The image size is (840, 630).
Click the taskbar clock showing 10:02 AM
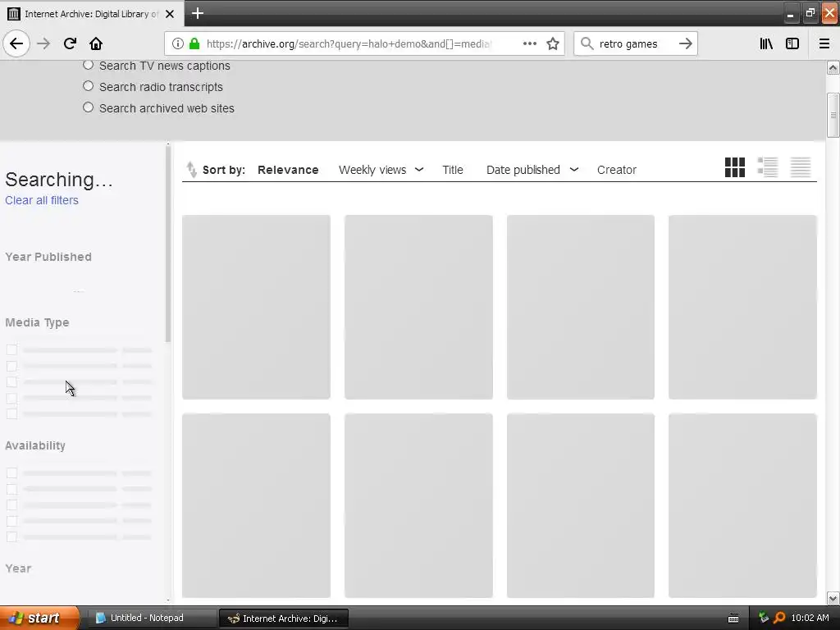click(x=810, y=618)
